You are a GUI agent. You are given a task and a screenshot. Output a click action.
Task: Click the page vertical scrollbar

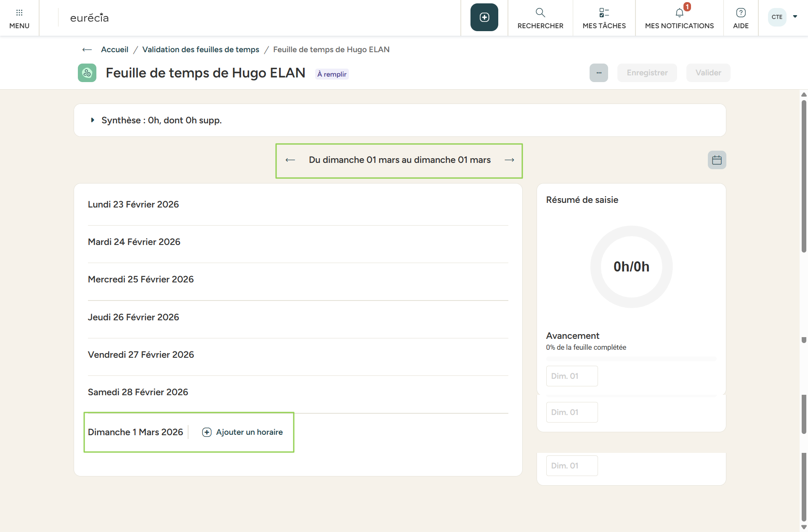804,177
